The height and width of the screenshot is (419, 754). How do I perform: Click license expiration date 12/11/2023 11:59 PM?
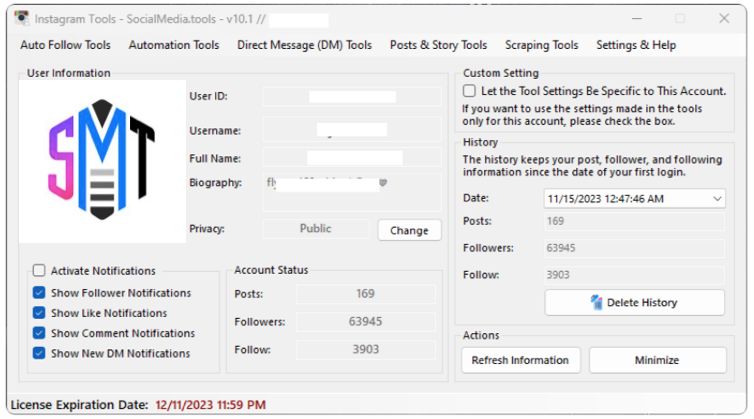pyautogui.click(x=211, y=405)
